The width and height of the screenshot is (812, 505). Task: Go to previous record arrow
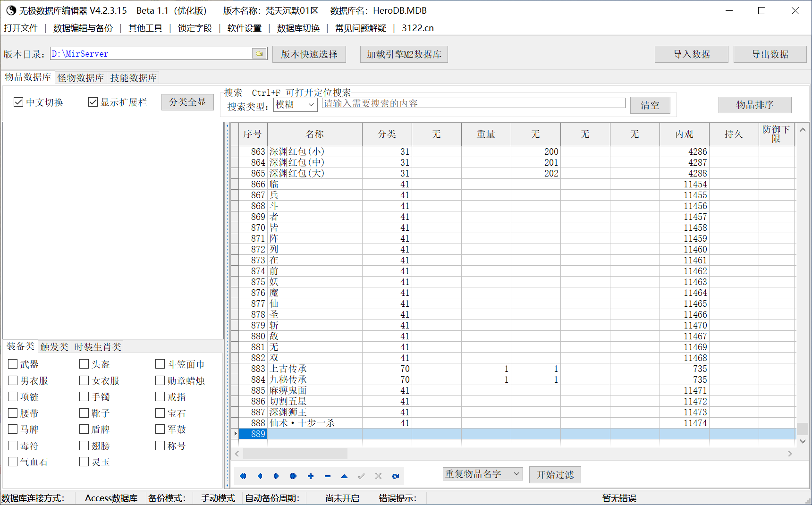(260, 476)
